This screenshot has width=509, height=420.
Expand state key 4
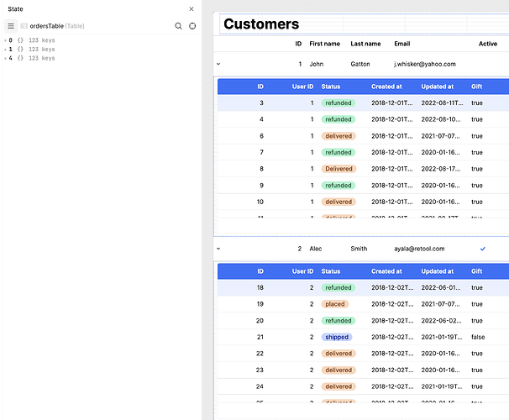pyautogui.click(x=4, y=58)
